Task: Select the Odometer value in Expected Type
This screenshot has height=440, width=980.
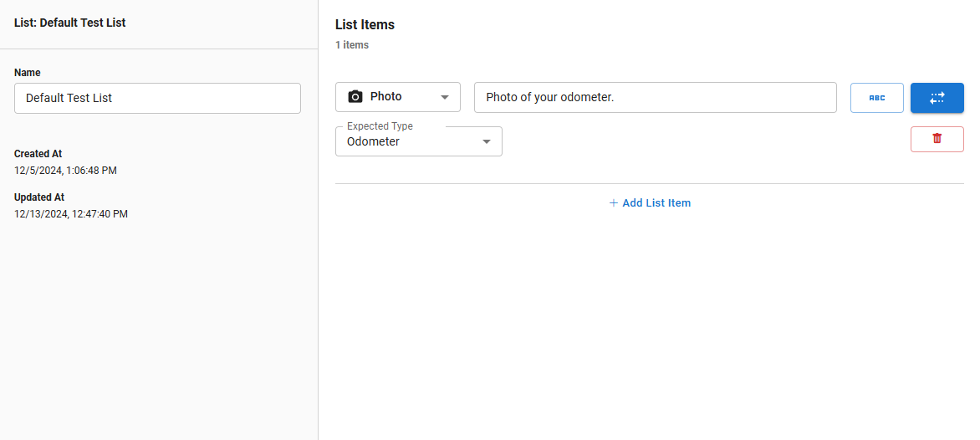Action: (374, 142)
